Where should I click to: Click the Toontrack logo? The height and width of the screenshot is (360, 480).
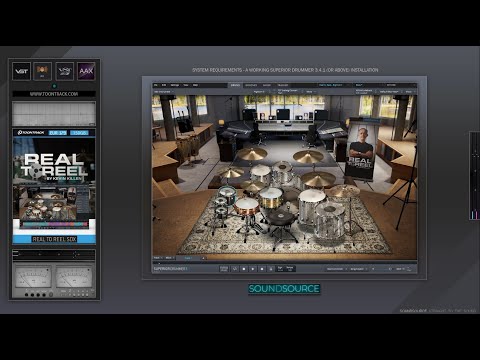coord(31,132)
